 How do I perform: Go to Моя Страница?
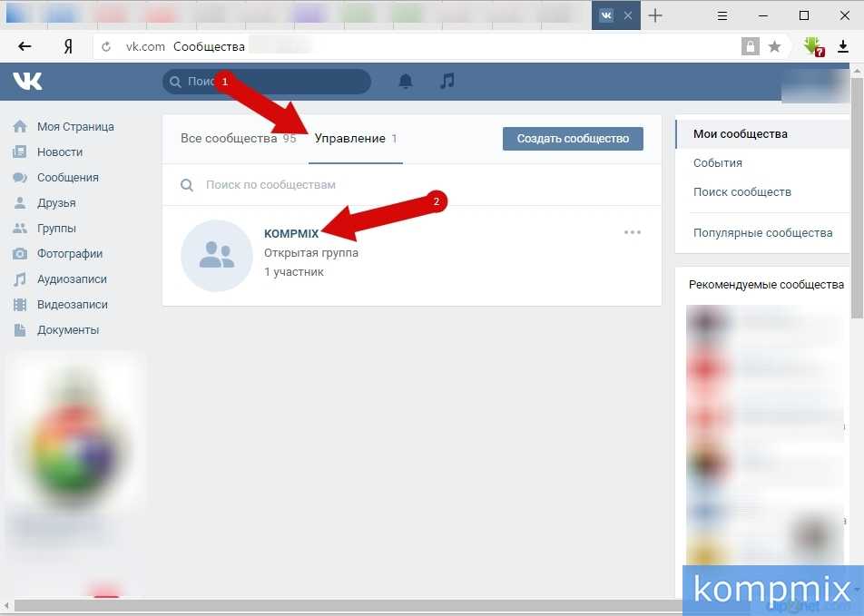[x=75, y=127]
